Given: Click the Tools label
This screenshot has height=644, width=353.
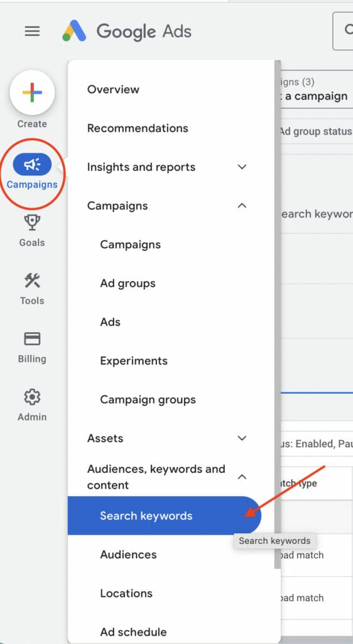Looking at the screenshot, I should tap(32, 301).
